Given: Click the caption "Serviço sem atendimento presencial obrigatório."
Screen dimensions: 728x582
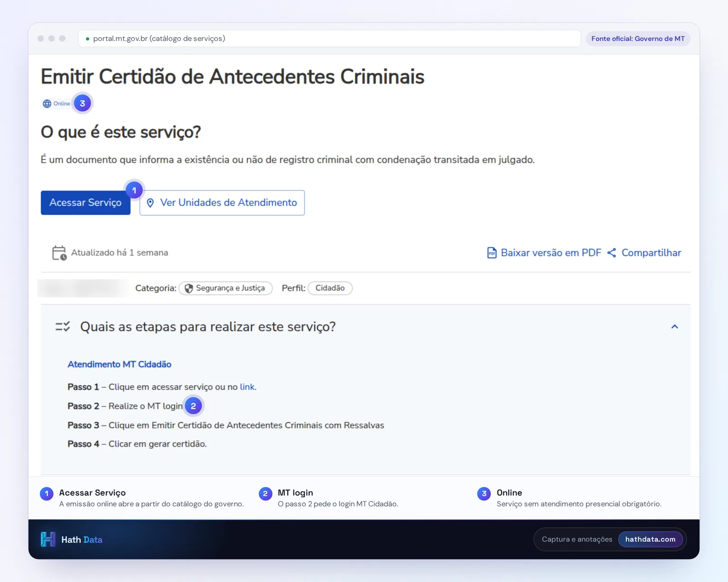Looking at the screenshot, I should pyautogui.click(x=579, y=504).
